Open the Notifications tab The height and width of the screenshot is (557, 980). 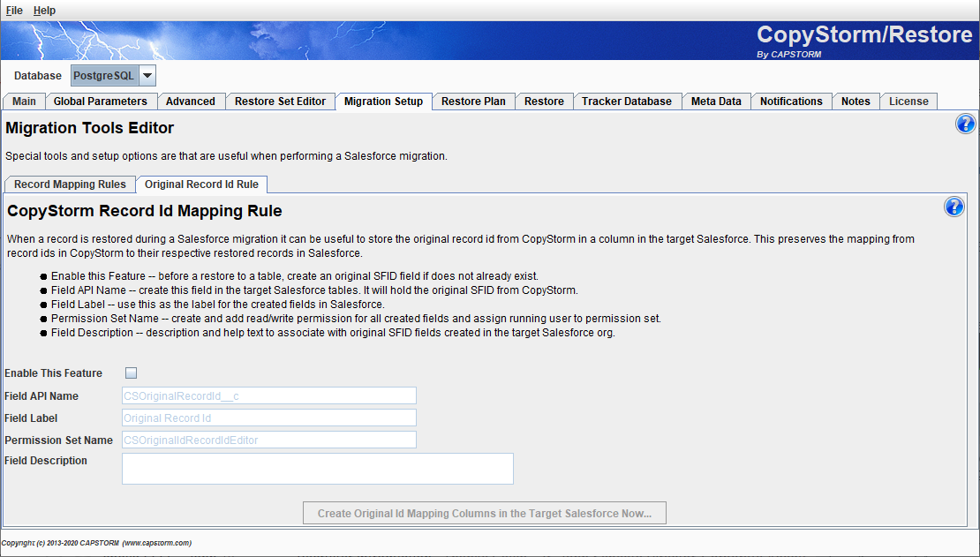tap(791, 102)
